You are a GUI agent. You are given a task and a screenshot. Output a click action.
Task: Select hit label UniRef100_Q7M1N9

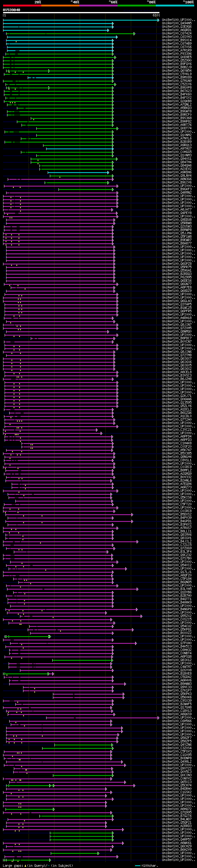177,81
